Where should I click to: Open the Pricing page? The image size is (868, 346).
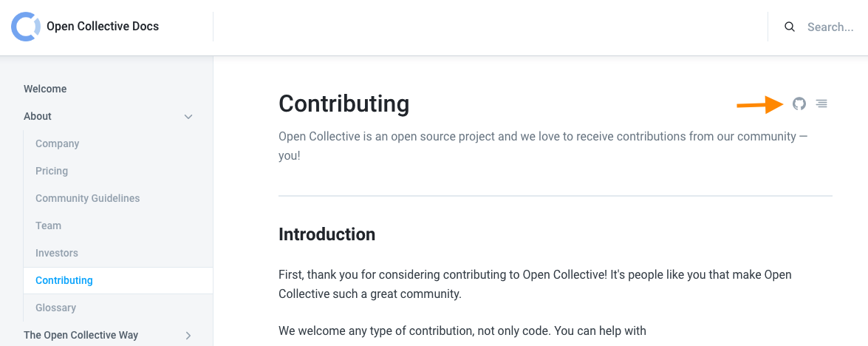coord(52,171)
